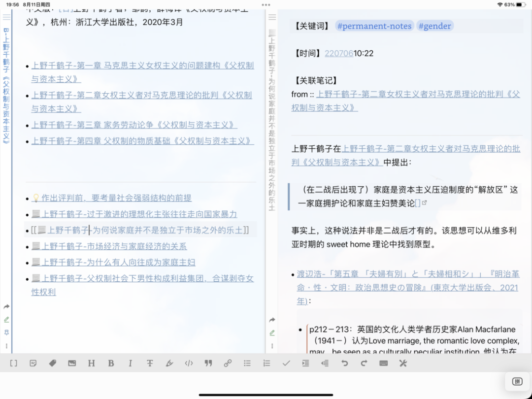Undo the last edit
The height and width of the screenshot is (399, 532).
344,364
